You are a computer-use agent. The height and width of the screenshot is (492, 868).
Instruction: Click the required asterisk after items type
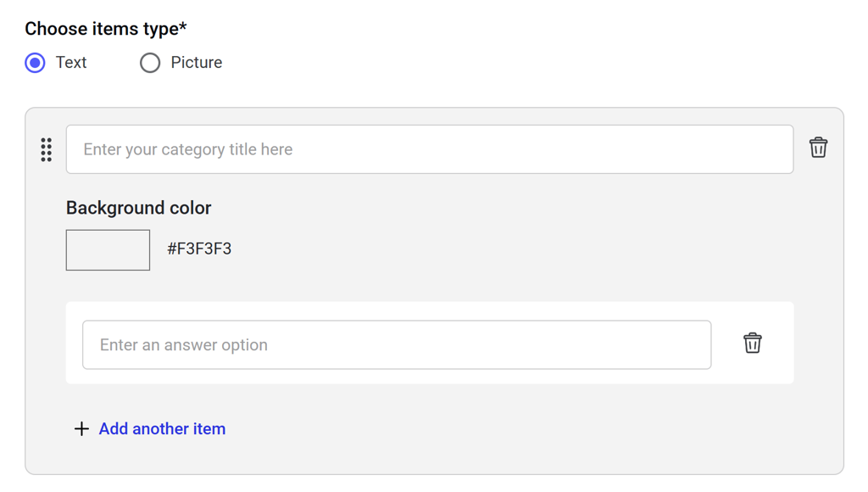(183, 27)
